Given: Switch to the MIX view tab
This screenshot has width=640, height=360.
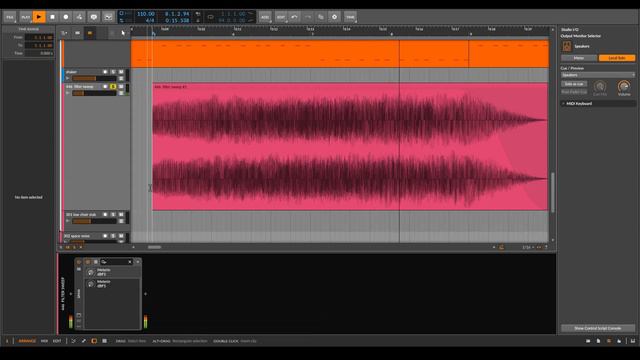Looking at the screenshot, I should tap(44, 341).
